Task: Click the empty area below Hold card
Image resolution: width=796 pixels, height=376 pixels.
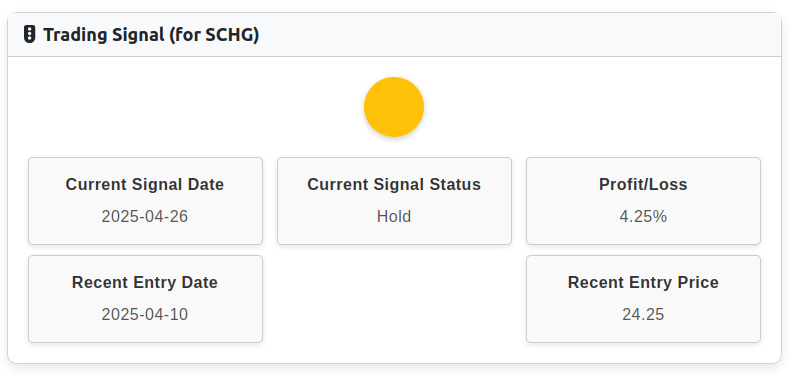Action: 394,299
